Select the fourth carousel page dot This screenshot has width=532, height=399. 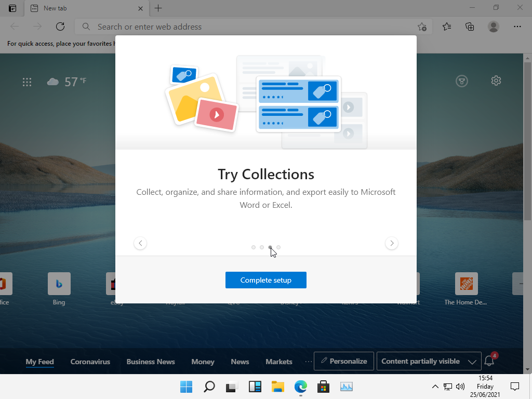pos(278,247)
